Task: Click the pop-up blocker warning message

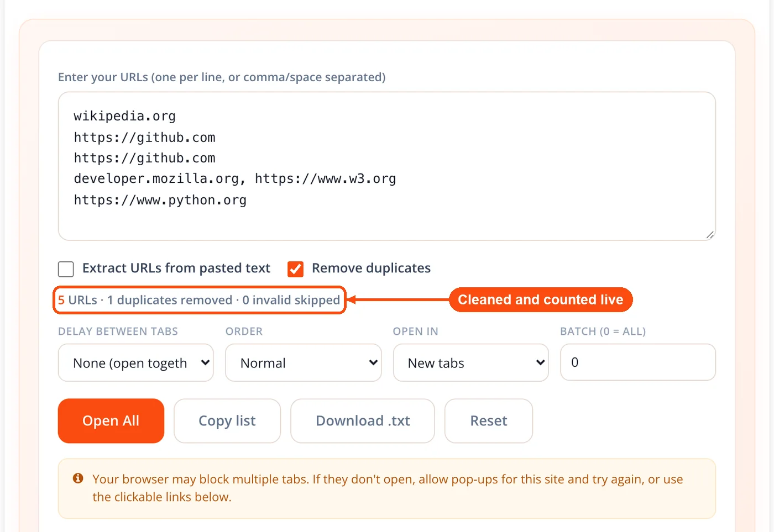Action: [387, 488]
